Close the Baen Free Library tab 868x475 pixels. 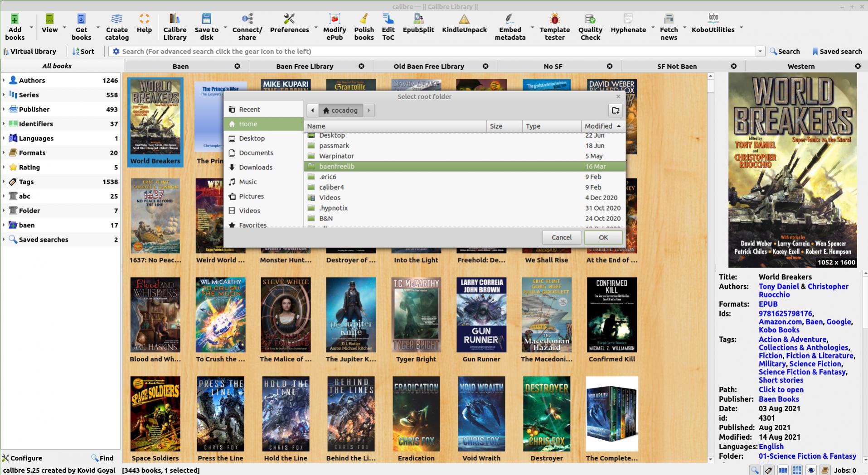point(361,66)
